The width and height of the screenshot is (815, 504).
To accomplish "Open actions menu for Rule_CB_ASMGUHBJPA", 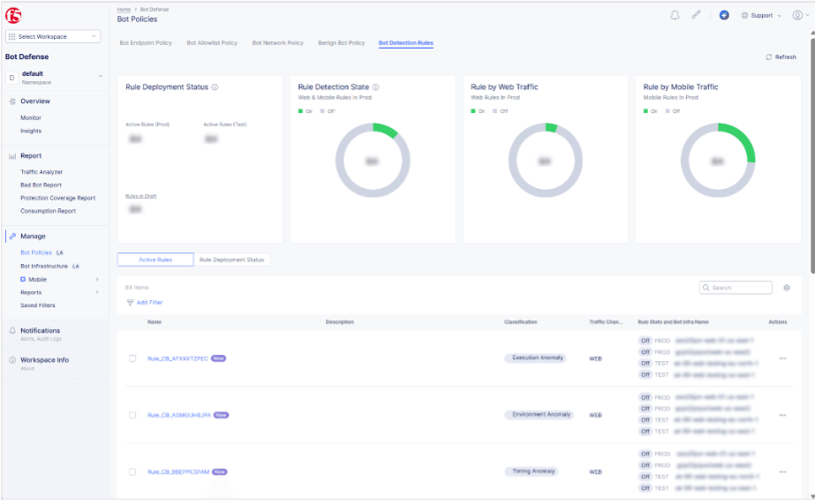I will tap(782, 415).
